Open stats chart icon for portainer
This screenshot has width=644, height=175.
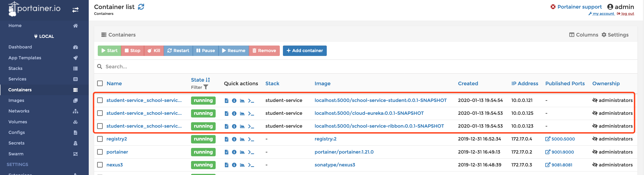click(242, 152)
